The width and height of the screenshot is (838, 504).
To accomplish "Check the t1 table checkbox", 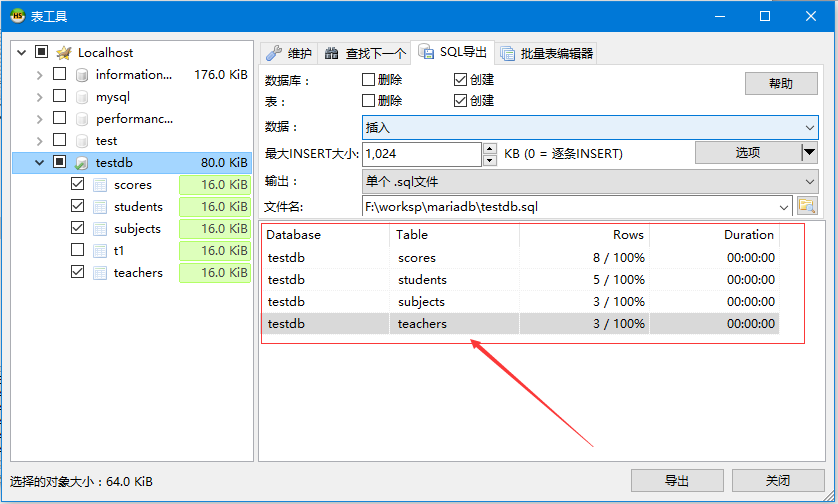I will point(78,251).
